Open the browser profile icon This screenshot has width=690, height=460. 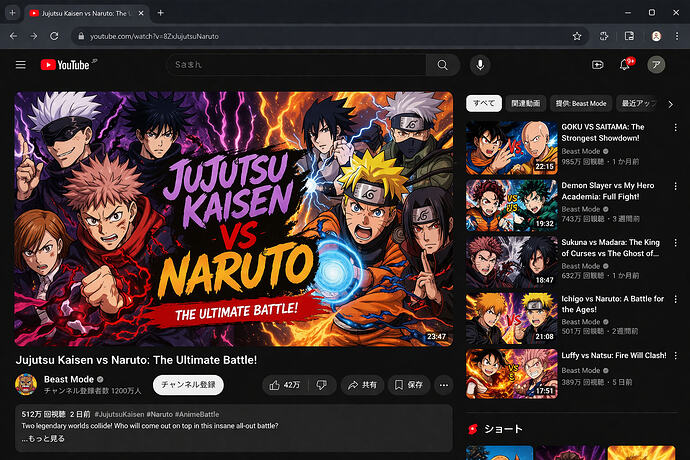[x=656, y=36]
